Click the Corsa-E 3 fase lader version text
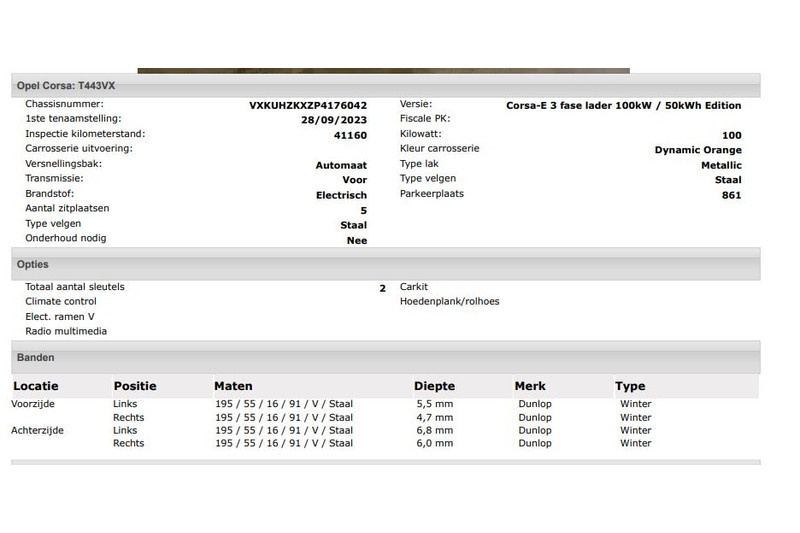This screenshot has width=800, height=533. tap(624, 105)
